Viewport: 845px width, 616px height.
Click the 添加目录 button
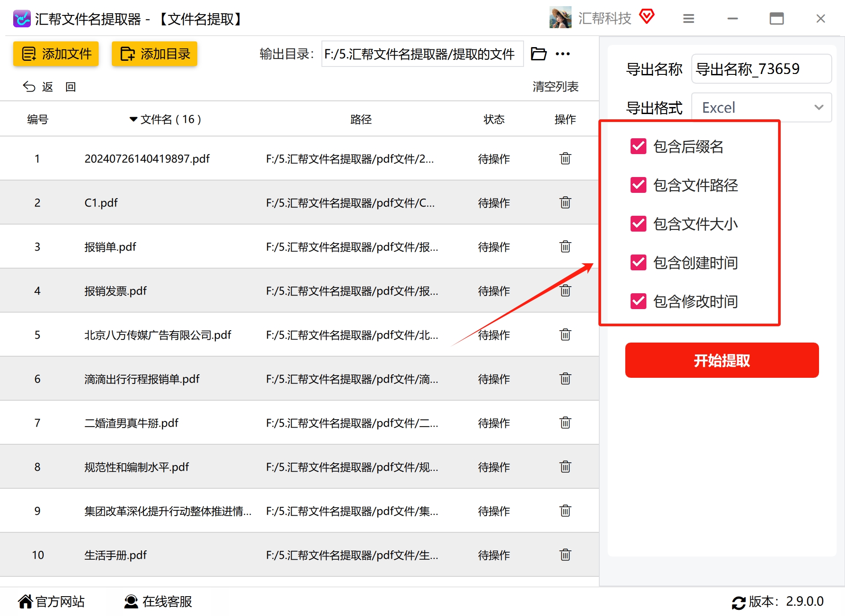pyautogui.click(x=155, y=54)
